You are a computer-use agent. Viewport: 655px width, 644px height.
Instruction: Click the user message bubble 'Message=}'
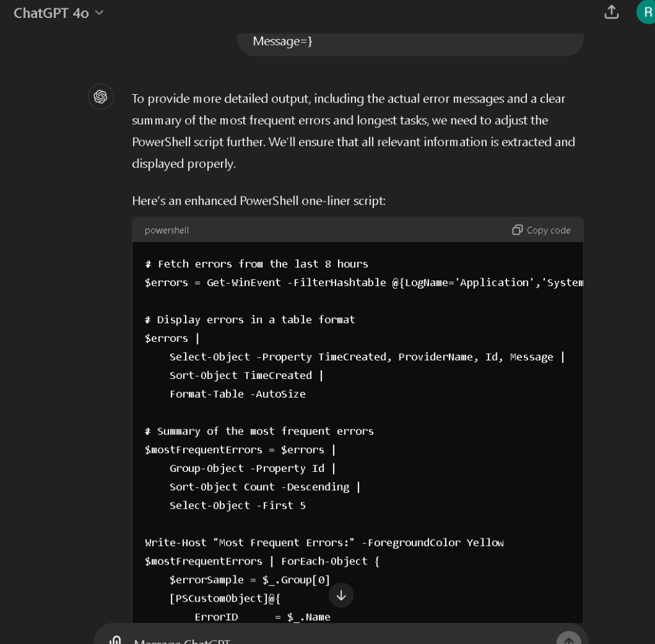coord(410,44)
